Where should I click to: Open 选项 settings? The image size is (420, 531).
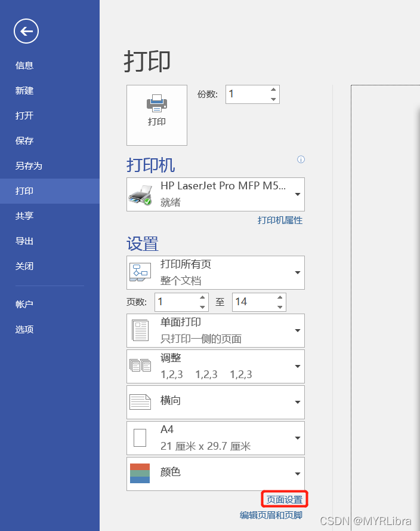[x=24, y=329]
